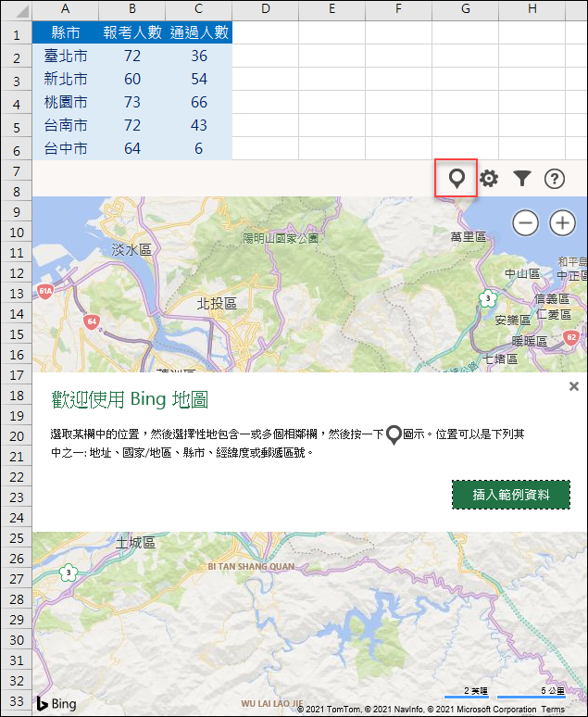Select column B header
Image resolution: width=588 pixels, height=717 pixels.
[132, 9]
